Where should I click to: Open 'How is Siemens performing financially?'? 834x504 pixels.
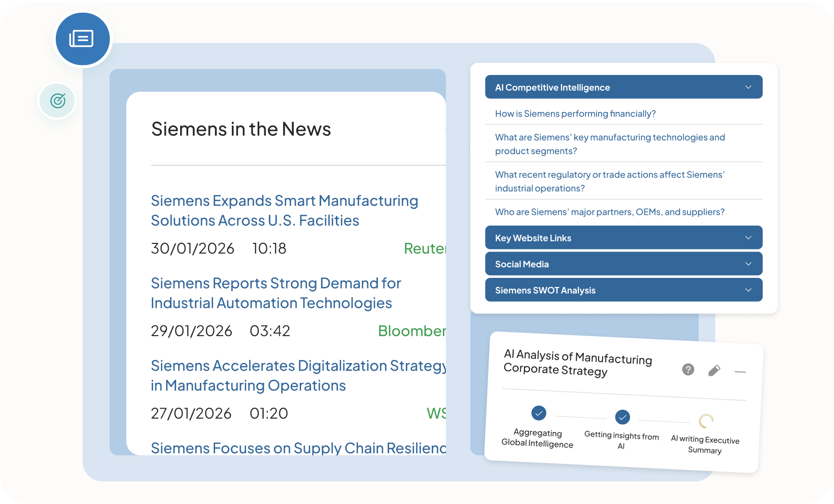point(575,114)
